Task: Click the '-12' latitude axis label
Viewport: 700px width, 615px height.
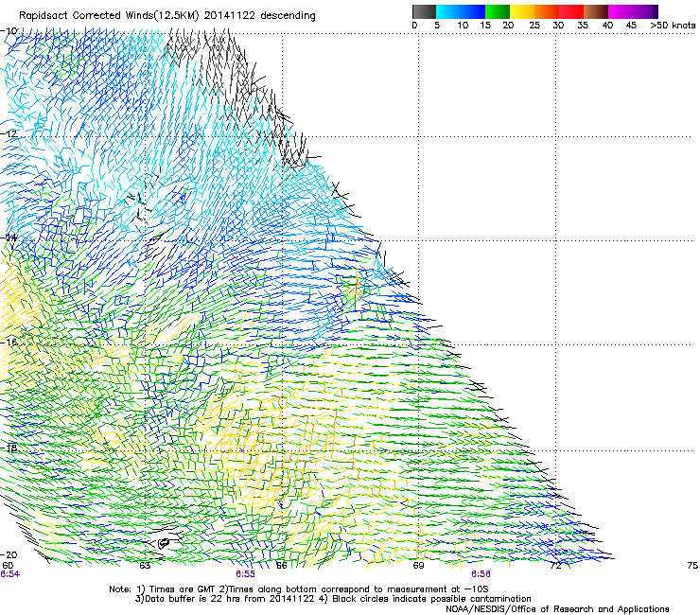Action: (9, 133)
